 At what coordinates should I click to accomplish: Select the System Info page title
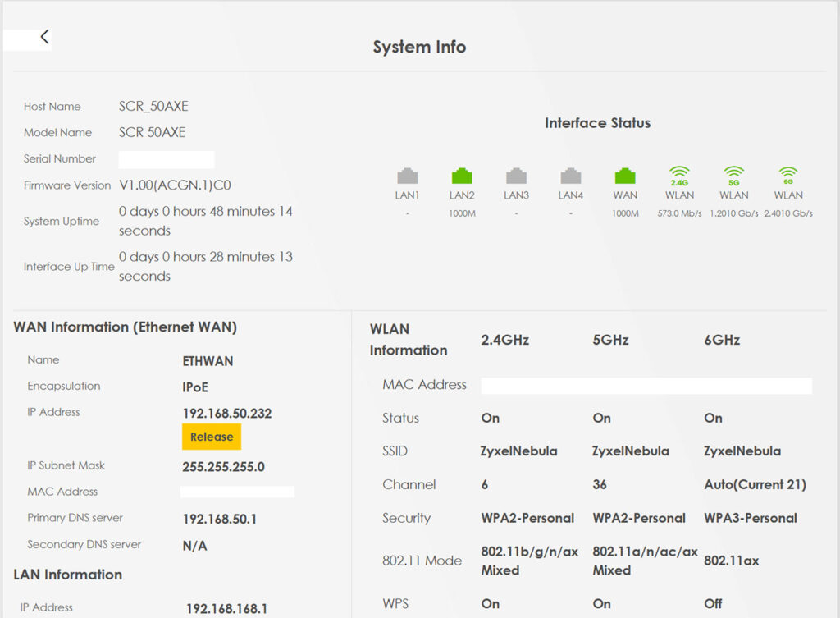coord(419,47)
